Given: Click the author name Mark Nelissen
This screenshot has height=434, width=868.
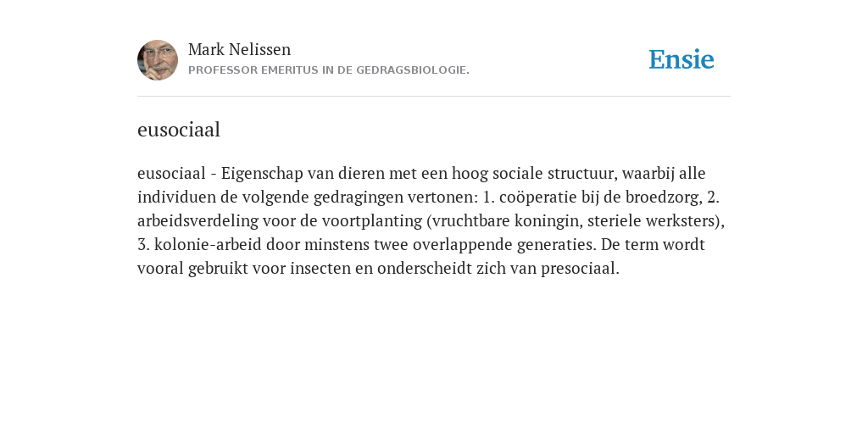Looking at the screenshot, I should (239, 49).
